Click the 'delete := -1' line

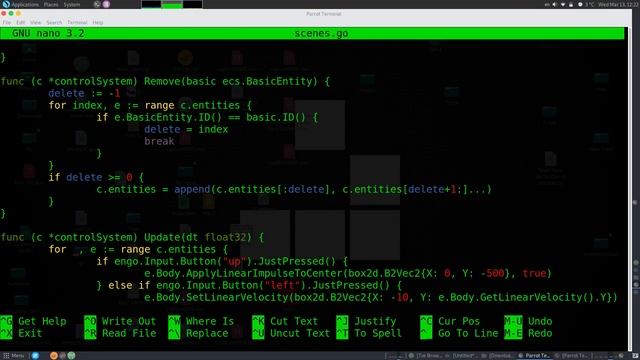(84, 93)
